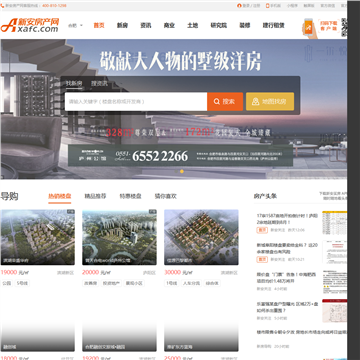Click the 30000 元/㎡ price
This screenshot has width=360, height=360.
coord(178,272)
